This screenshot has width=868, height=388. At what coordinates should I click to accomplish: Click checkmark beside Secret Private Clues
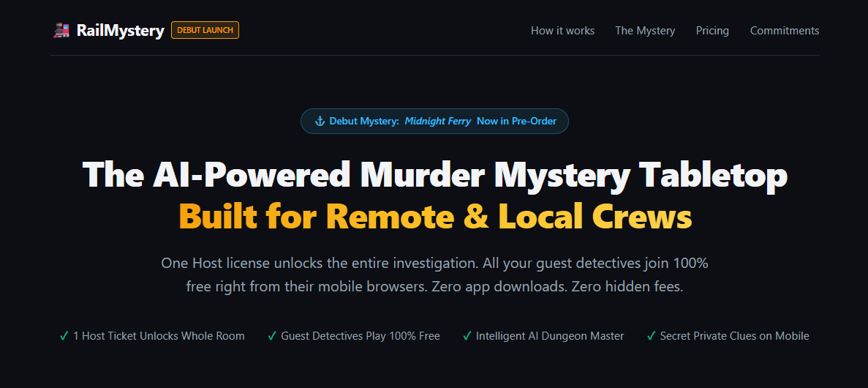click(x=651, y=336)
